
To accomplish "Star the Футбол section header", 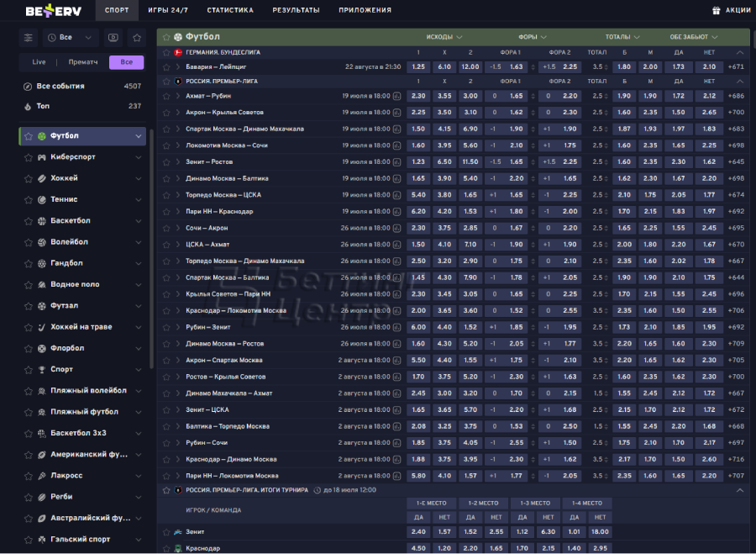I will (166, 37).
